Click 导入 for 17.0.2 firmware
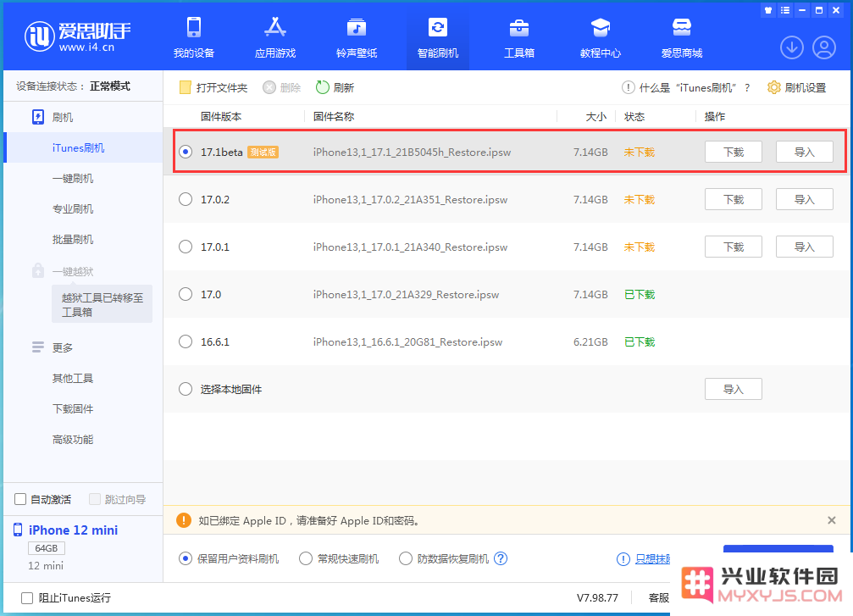Viewport: 853px width, 616px height. click(x=804, y=199)
